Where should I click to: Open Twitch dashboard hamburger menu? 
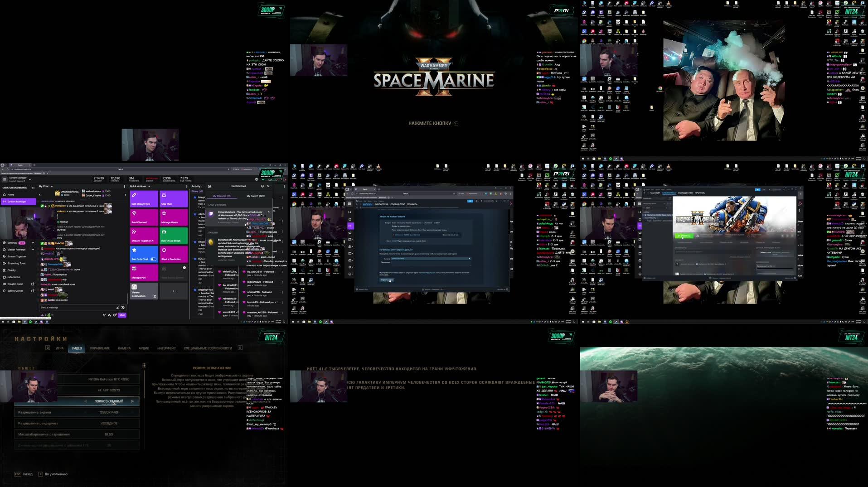click(5, 179)
